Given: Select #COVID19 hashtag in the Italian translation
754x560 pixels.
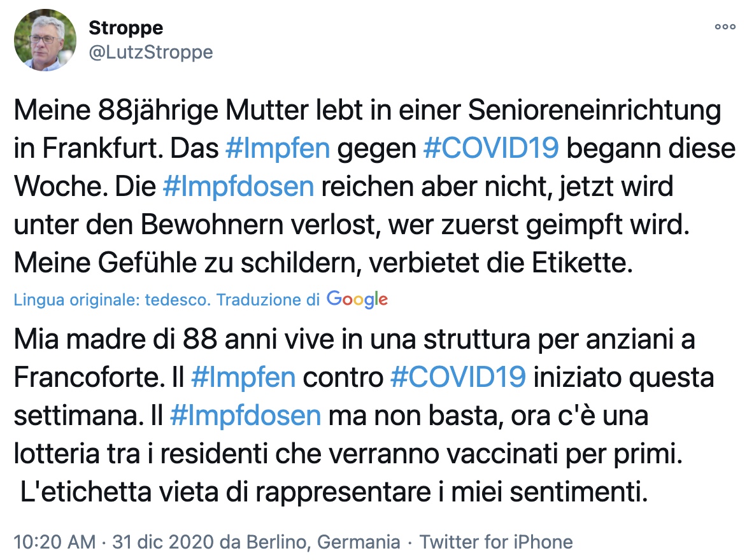Looking at the screenshot, I should (x=457, y=377).
